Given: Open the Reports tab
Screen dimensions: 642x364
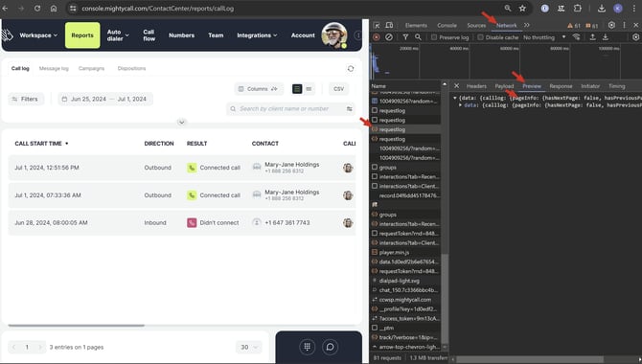Looking at the screenshot, I should tap(82, 35).
